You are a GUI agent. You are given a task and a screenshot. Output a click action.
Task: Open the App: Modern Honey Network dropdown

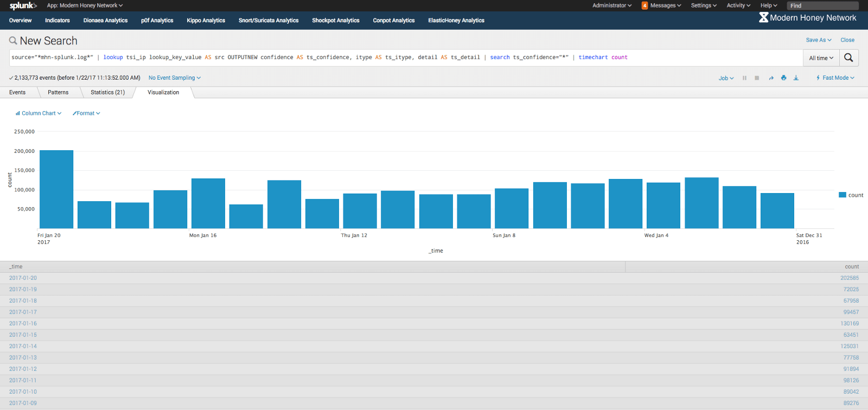coord(85,5)
